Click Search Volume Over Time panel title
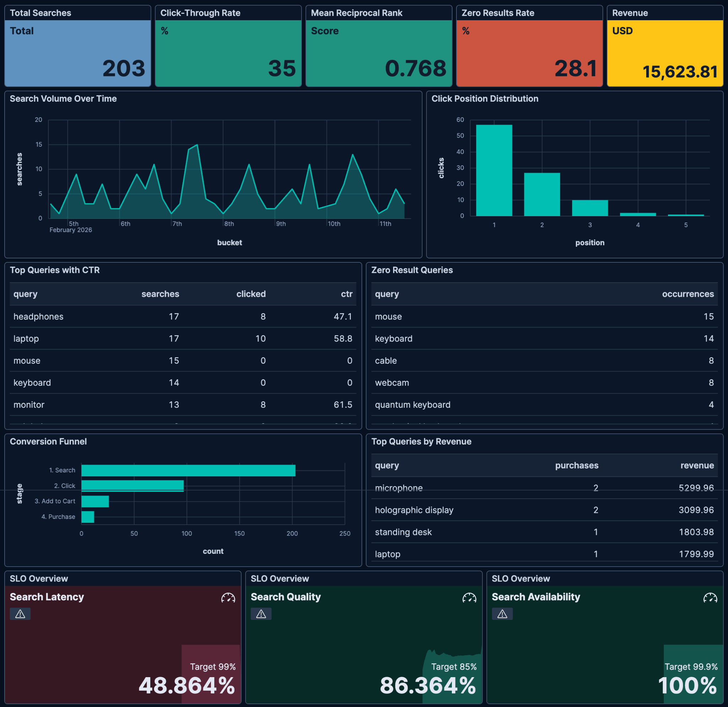 point(63,98)
